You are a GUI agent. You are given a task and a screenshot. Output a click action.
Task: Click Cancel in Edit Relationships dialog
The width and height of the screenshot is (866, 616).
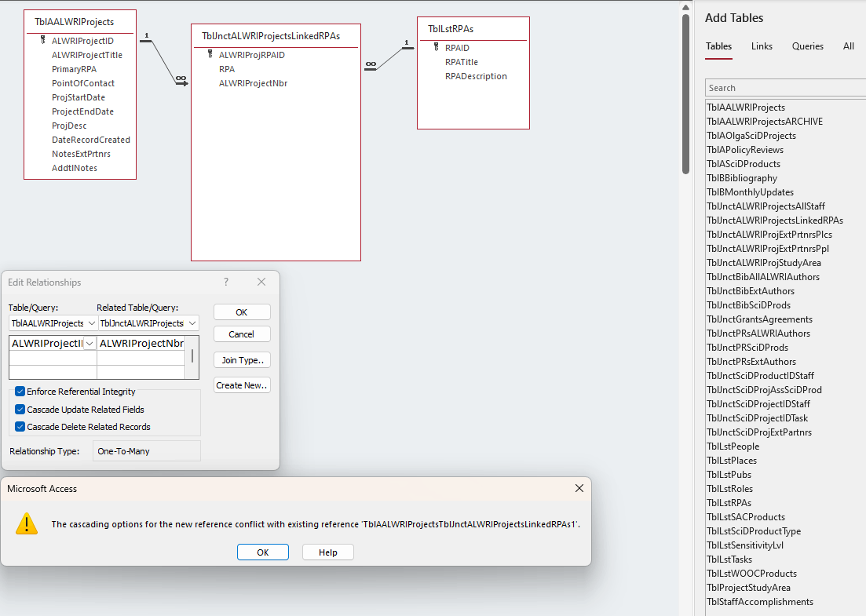(242, 334)
